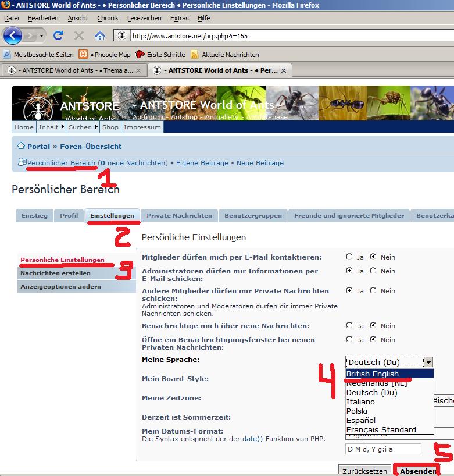Open Anzeigeoptionen ändern in the sidebar

click(x=60, y=286)
